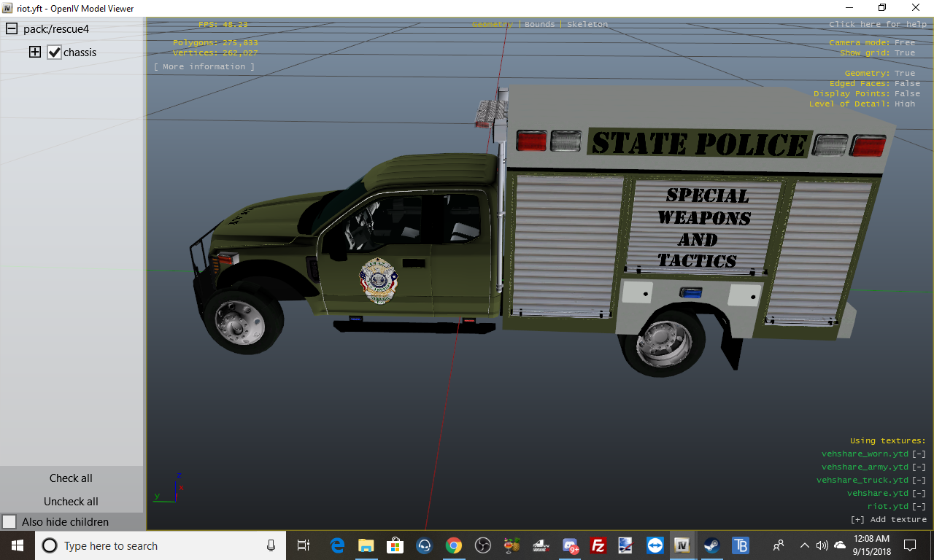Click the vehshare_truck.ytd texture name
Viewport: 934px width, 560px height.
[862, 481]
